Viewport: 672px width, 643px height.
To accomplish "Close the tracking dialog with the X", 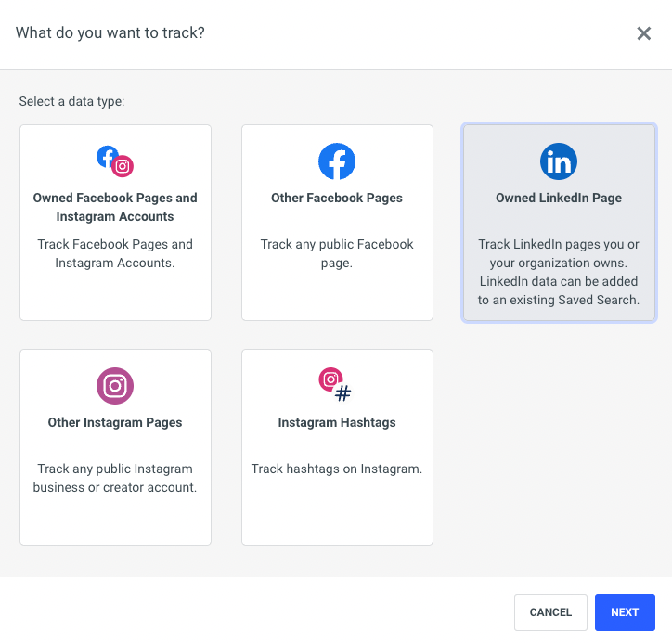I will tap(644, 33).
